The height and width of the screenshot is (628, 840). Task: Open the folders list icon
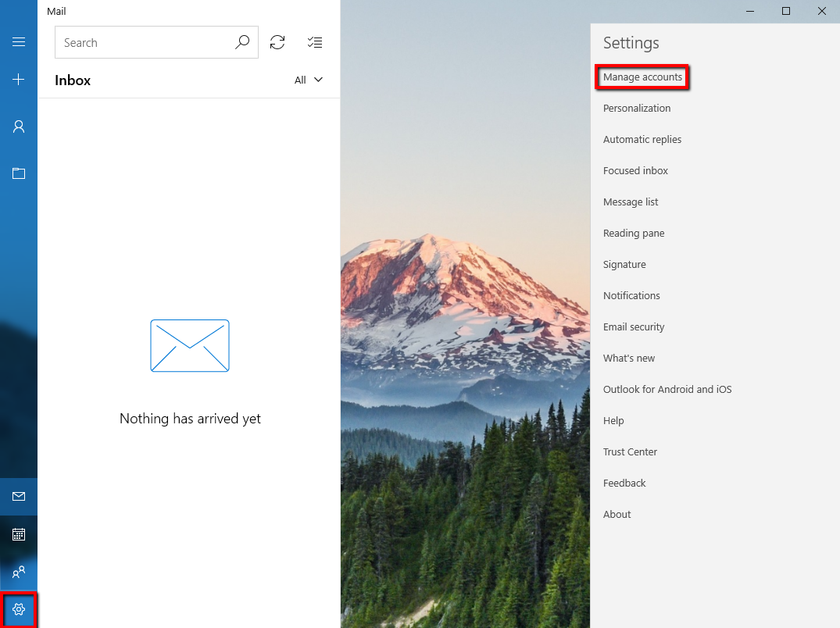(18, 173)
